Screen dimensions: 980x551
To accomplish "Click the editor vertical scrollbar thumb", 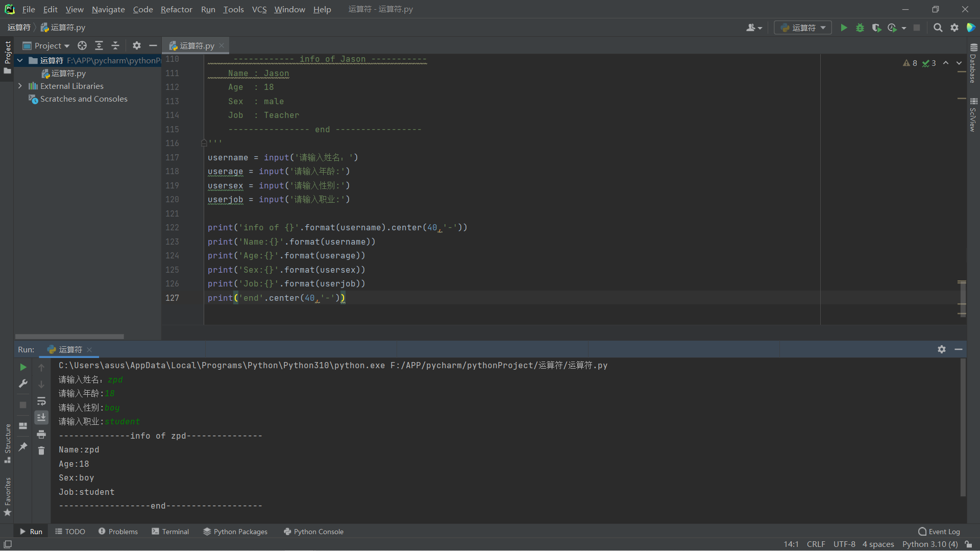I will (963, 298).
